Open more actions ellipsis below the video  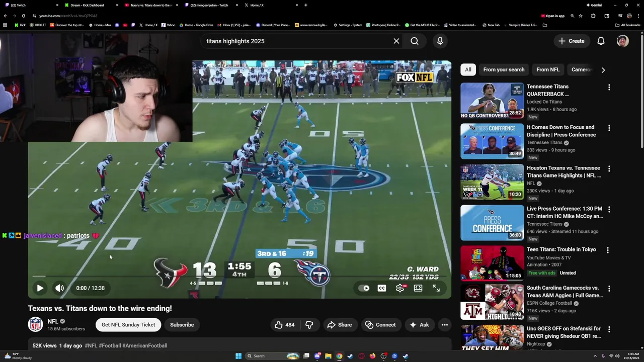click(x=445, y=325)
